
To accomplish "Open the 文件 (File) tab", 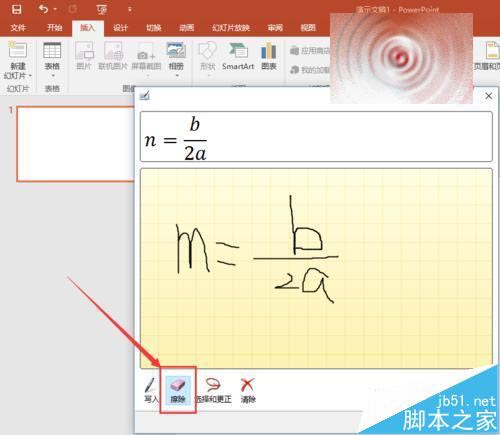I will pos(18,28).
